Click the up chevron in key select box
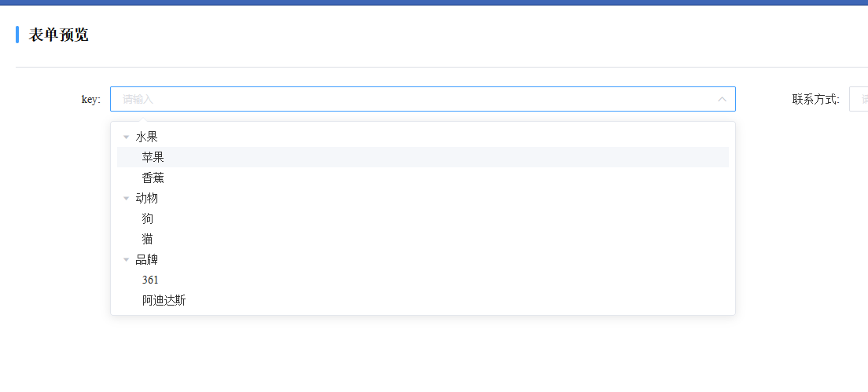The width and height of the screenshot is (868, 392). [722, 100]
